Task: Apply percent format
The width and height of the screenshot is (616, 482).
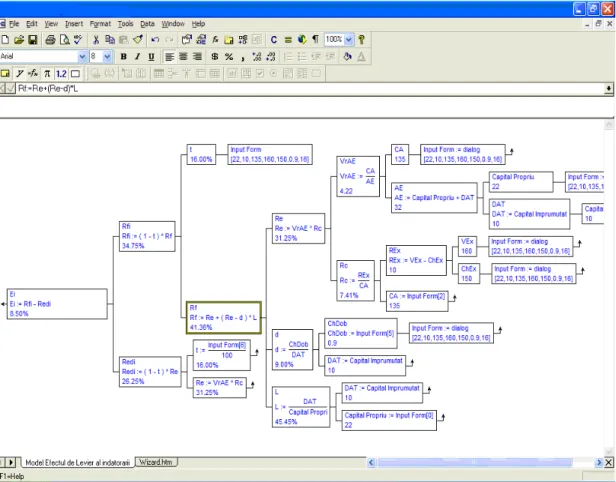Action: pyautogui.click(x=229, y=57)
